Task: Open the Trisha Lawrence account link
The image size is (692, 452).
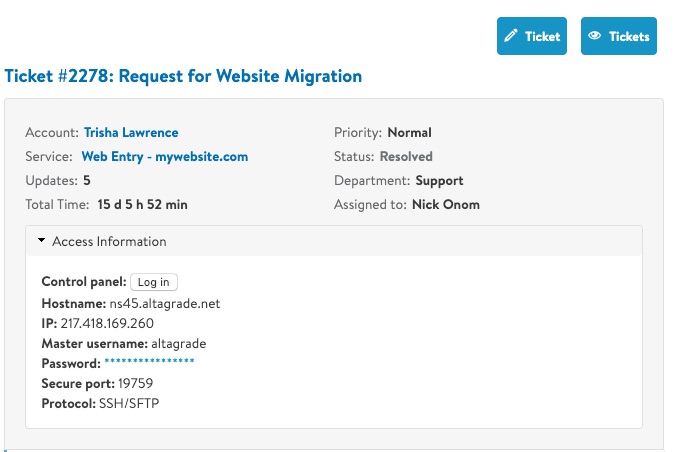Action: (131, 132)
